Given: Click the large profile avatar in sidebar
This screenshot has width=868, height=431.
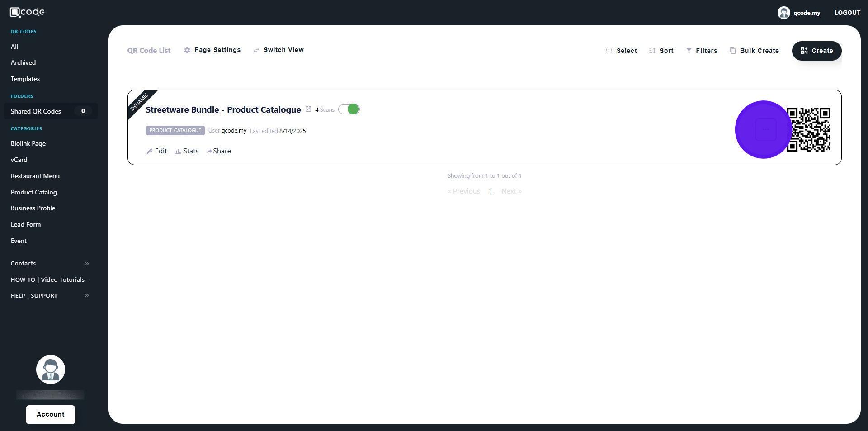Looking at the screenshot, I should (51, 369).
